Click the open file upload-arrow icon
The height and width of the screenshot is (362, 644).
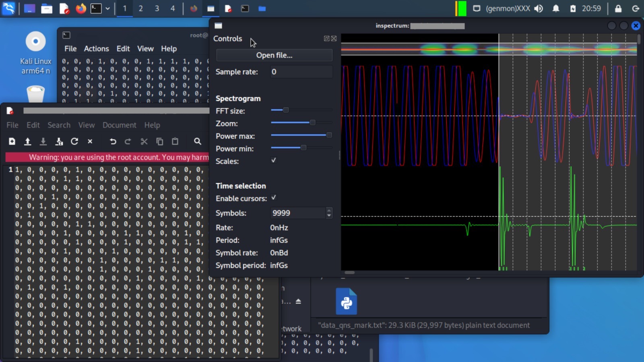[27, 141]
